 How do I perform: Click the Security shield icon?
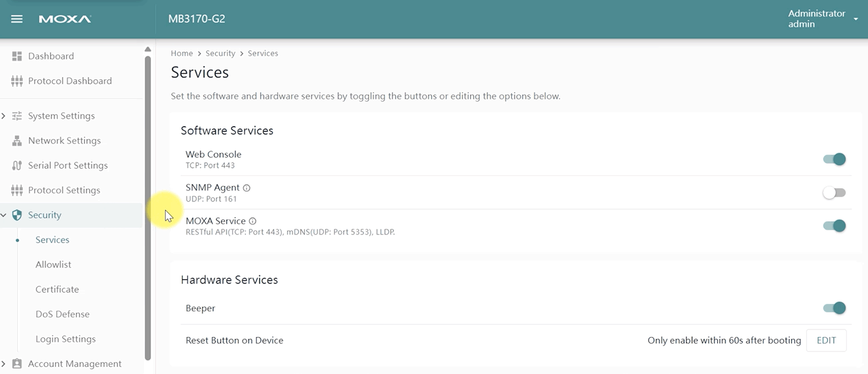click(x=17, y=215)
